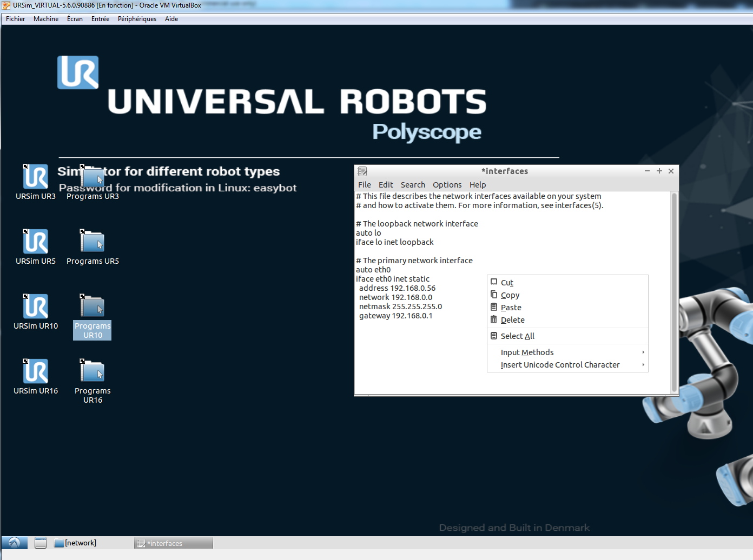Open VirtualBox Écran menu
This screenshot has height=560, width=753.
tap(75, 19)
